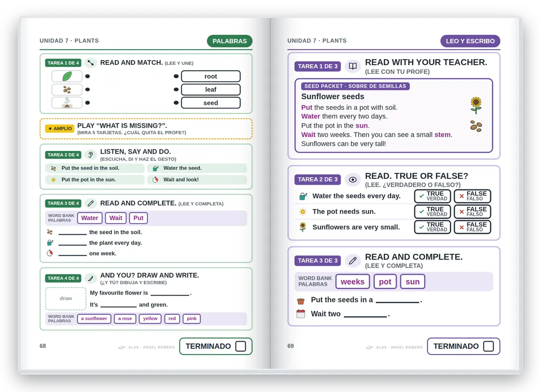The height and width of the screenshot is (392, 540).
Task: Mark FALSE for 'The pot needs sun.'
Action: (472, 212)
